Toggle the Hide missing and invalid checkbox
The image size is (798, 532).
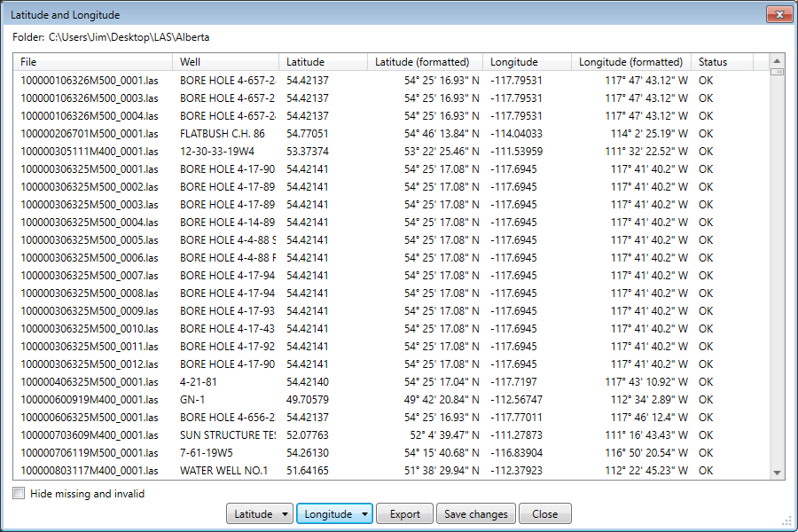coord(19,492)
